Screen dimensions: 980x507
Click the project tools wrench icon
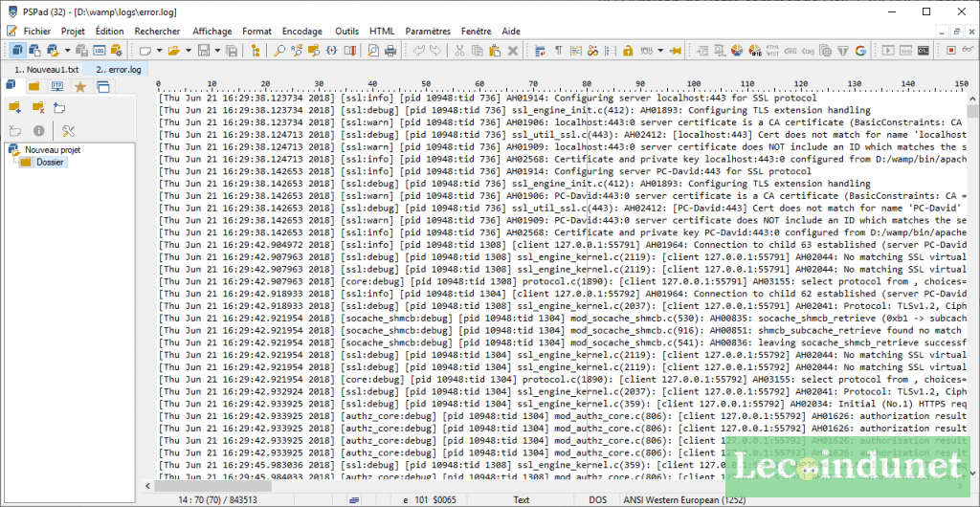(69, 130)
